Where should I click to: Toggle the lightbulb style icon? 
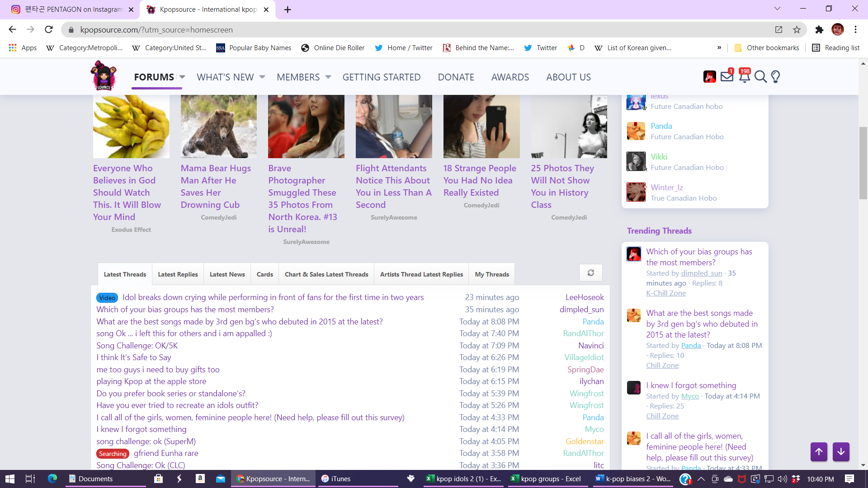coord(776,77)
